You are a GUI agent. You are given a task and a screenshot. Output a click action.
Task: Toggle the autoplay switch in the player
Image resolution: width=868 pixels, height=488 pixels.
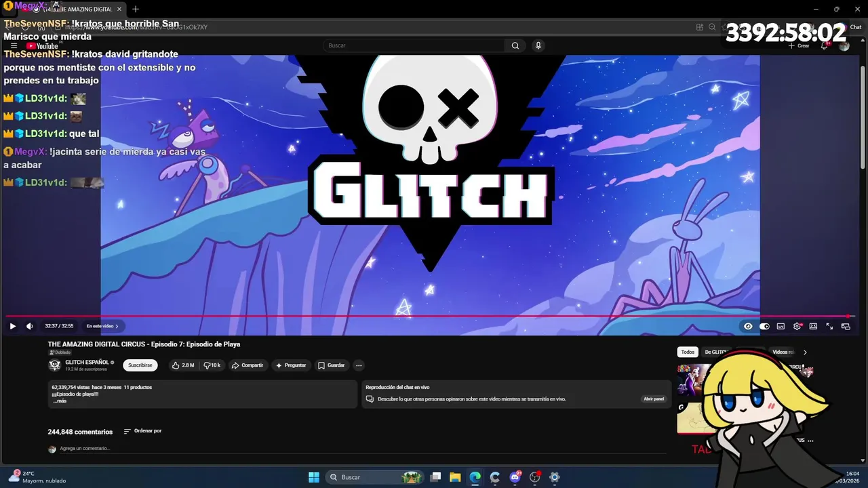click(764, 326)
